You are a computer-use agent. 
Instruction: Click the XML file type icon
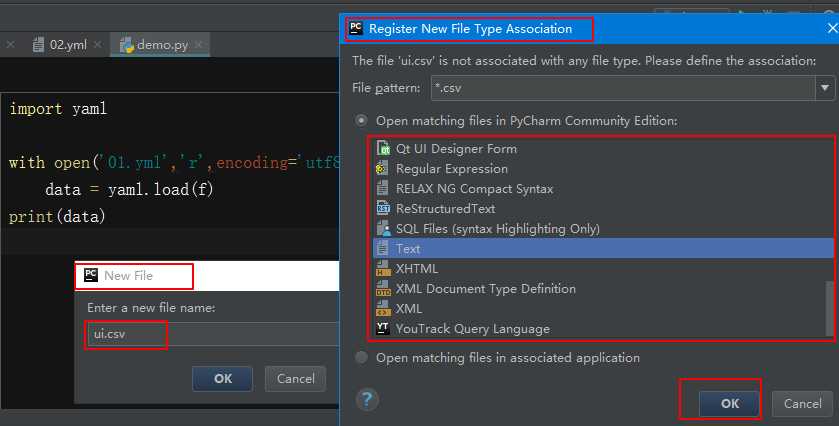[x=383, y=308]
